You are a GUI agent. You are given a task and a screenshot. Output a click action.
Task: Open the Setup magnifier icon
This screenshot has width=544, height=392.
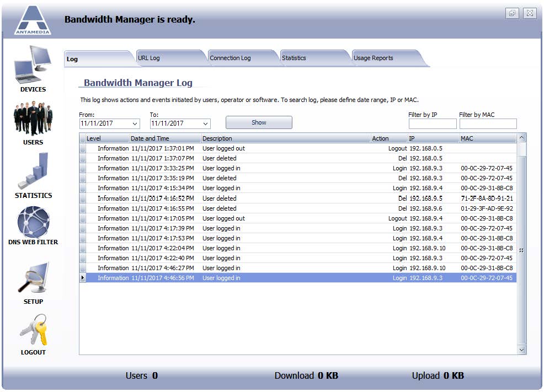pyautogui.click(x=33, y=278)
